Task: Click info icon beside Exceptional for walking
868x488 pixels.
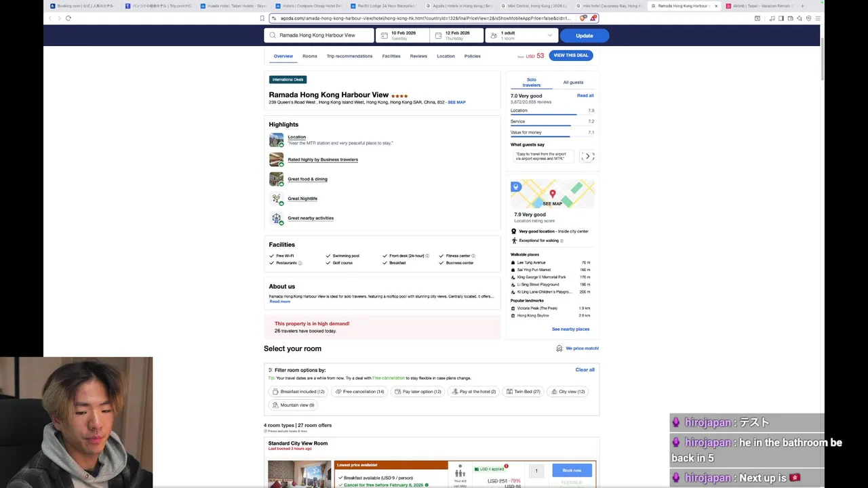Action: [561, 241]
